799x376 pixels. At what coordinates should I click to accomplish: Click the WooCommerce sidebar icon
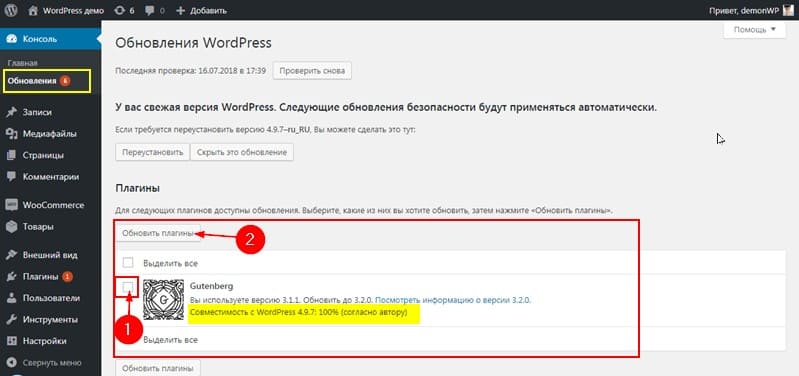tap(12, 205)
